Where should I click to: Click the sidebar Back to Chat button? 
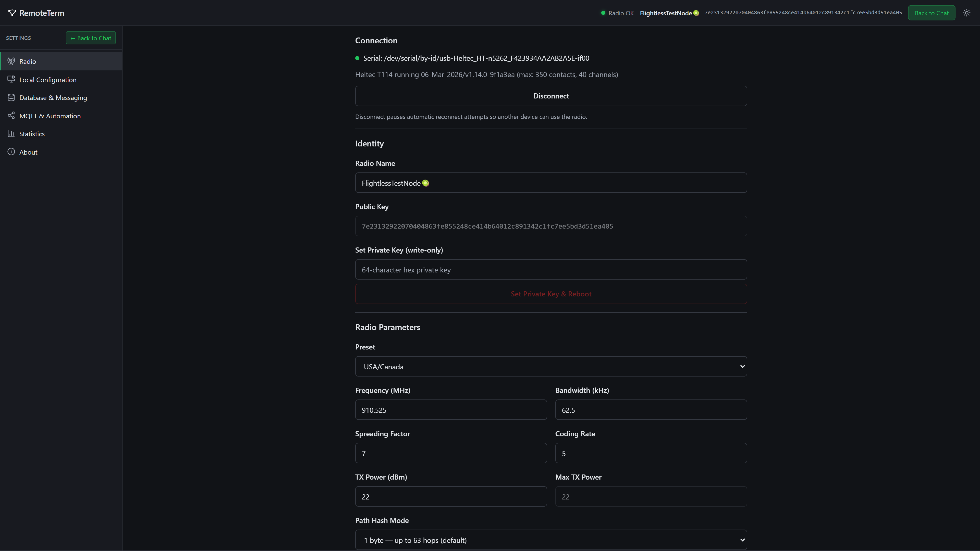[x=91, y=38]
